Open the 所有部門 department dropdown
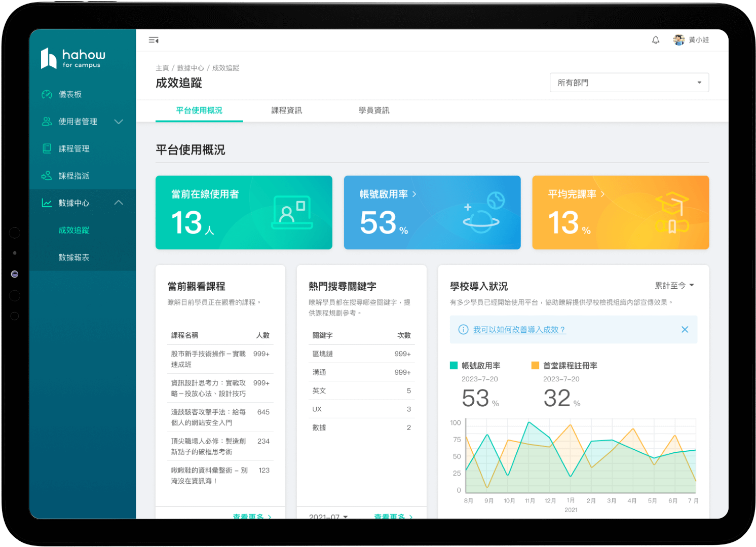The width and height of the screenshot is (756, 547). tap(629, 83)
